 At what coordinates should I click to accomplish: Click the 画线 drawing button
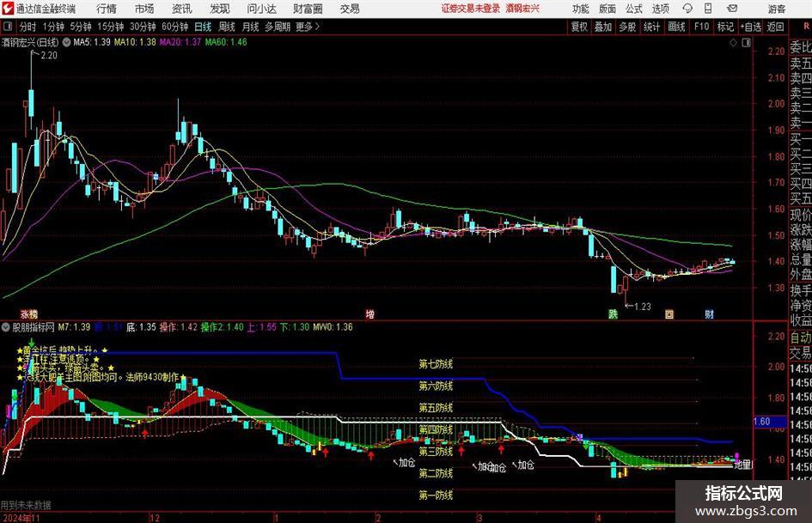[676, 27]
